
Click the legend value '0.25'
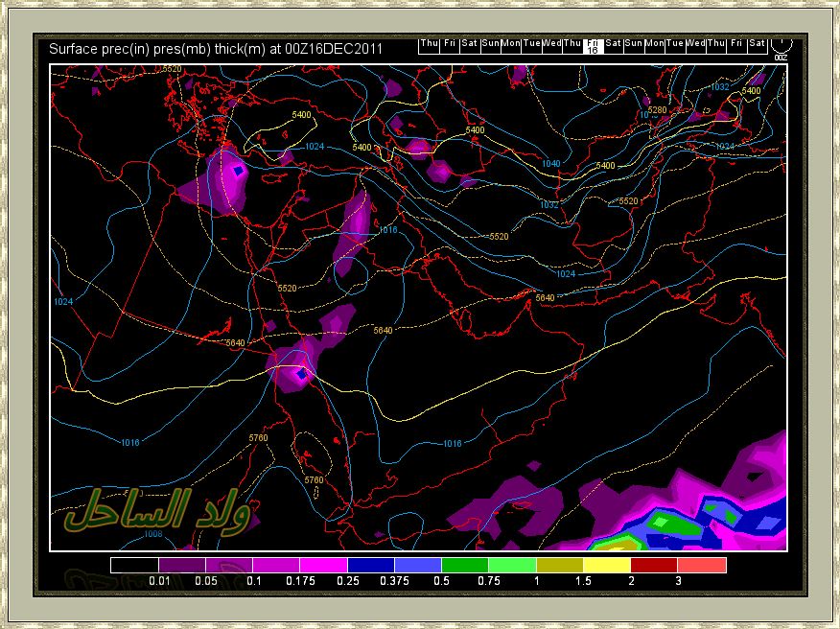348,581
